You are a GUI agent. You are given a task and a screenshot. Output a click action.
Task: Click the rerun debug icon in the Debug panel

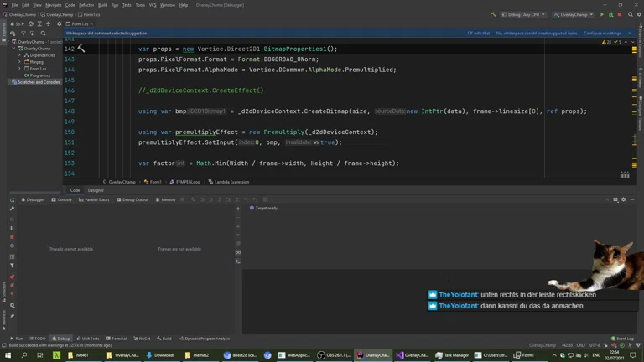pos(12,200)
